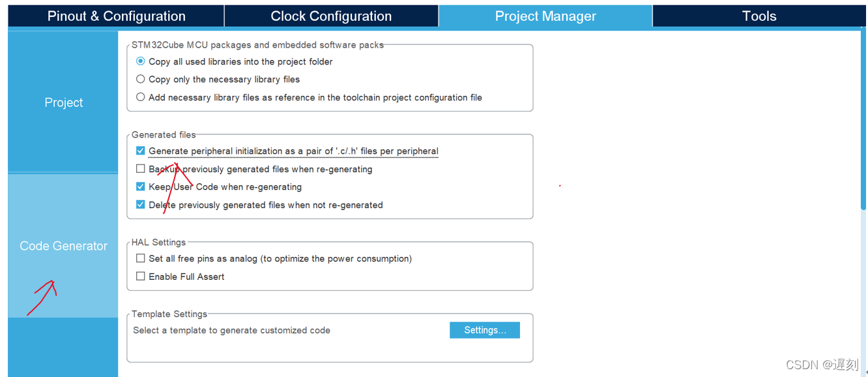The image size is (868, 377).
Task: Toggle Delete previously generated files checkbox
Action: coord(140,205)
